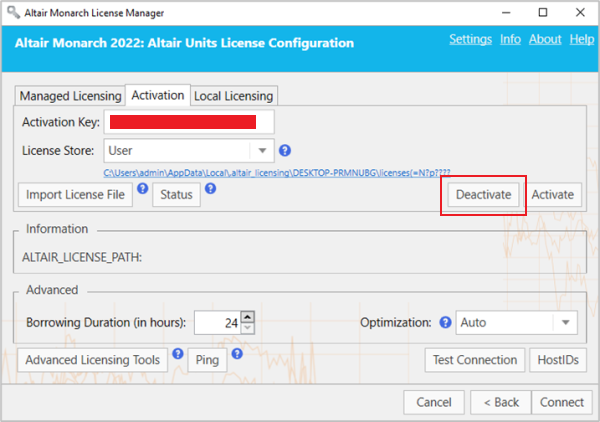Click the Activation Key input field
The image size is (600, 422).
click(189, 123)
